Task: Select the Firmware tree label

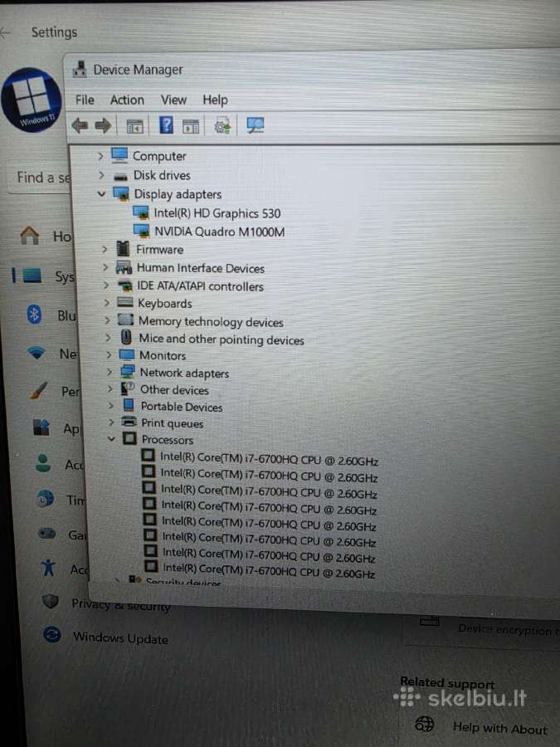Action: (159, 249)
